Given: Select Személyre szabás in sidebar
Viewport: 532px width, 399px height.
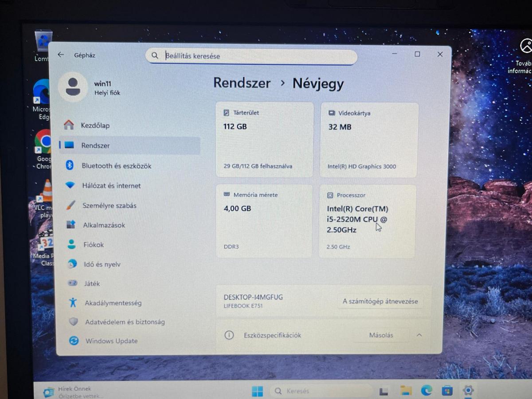Looking at the screenshot, I should 109,206.
